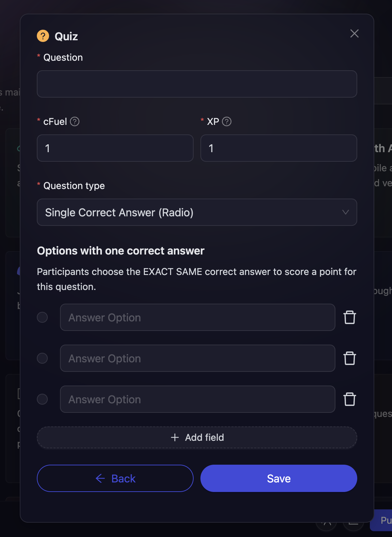Click the first Answer Option text field
Screen dimensions: 392x537
click(x=198, y=317)
